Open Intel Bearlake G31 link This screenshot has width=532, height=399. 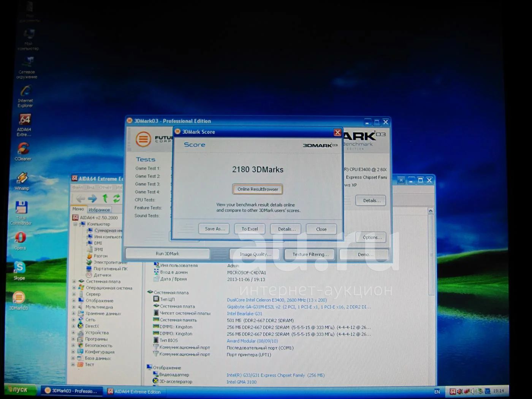tap(244, 313)
